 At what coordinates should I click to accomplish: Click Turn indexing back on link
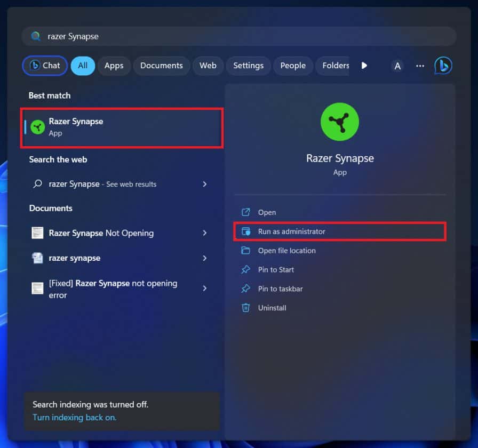click(74, 417)
